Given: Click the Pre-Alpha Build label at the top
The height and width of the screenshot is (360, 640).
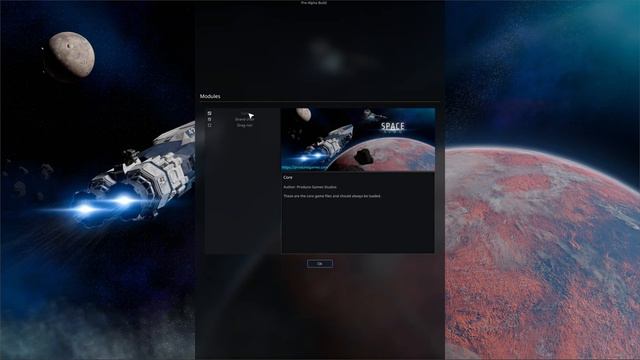Looking at the screenshot, I should point(314,2).
